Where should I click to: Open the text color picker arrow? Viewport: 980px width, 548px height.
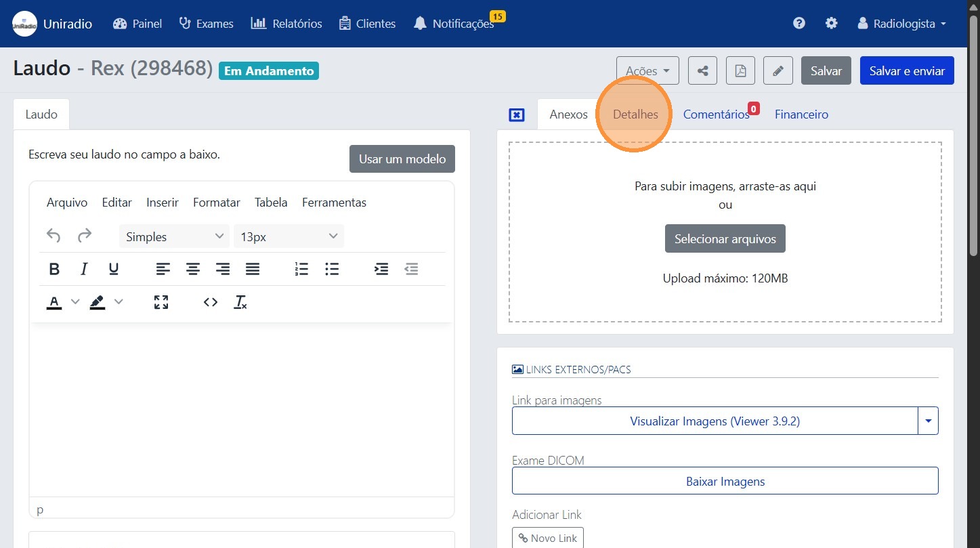point(75,302)
